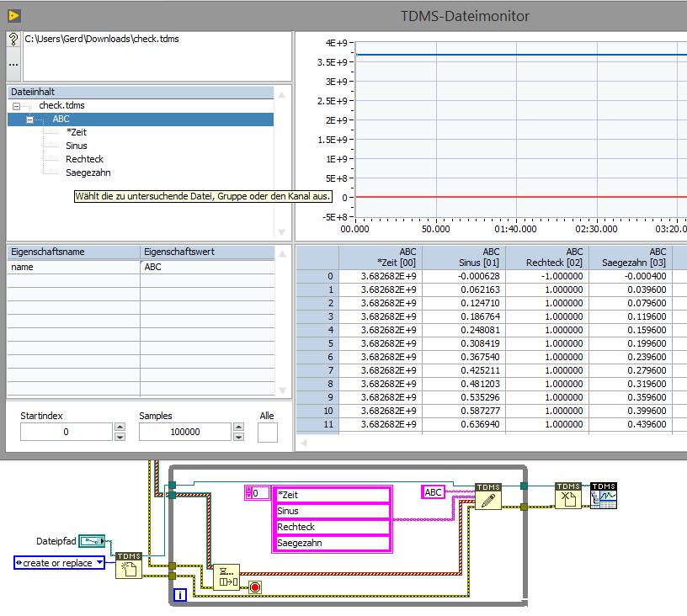This screenshot has width=687, height=616.
Task: Open the 'create or replace' enum dropdown
Action: pos(59,563)
